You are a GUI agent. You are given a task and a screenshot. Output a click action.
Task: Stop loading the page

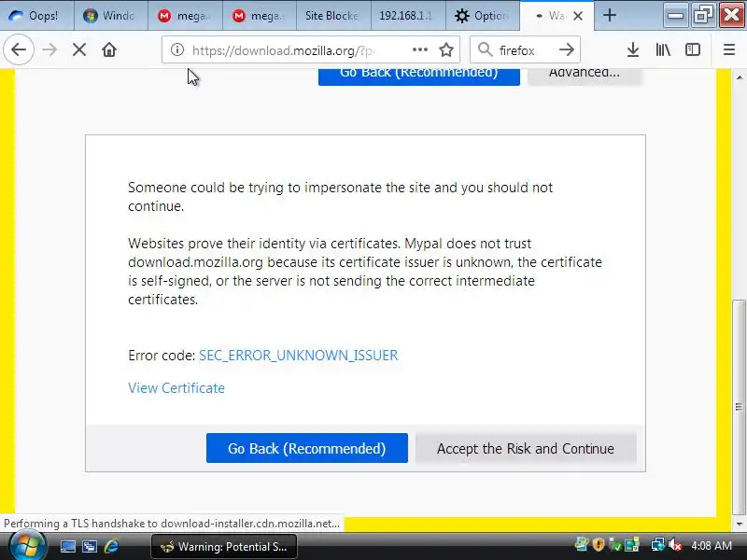(79, 49)
